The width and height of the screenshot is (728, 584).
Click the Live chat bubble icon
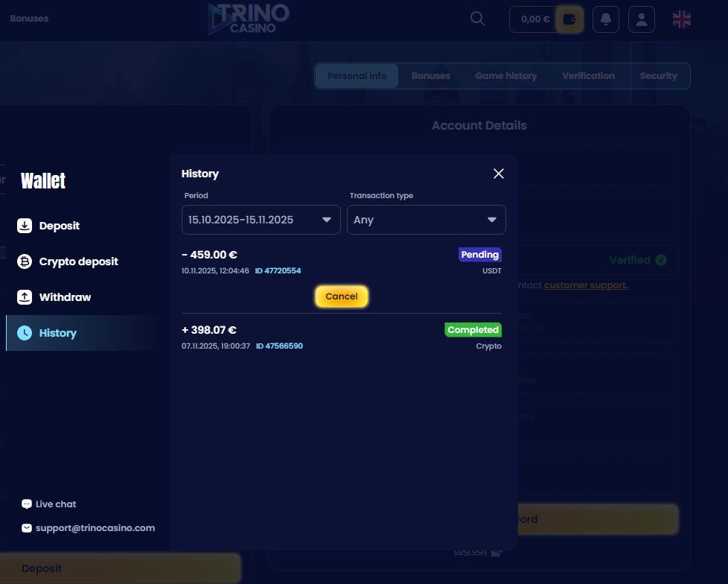27,504
